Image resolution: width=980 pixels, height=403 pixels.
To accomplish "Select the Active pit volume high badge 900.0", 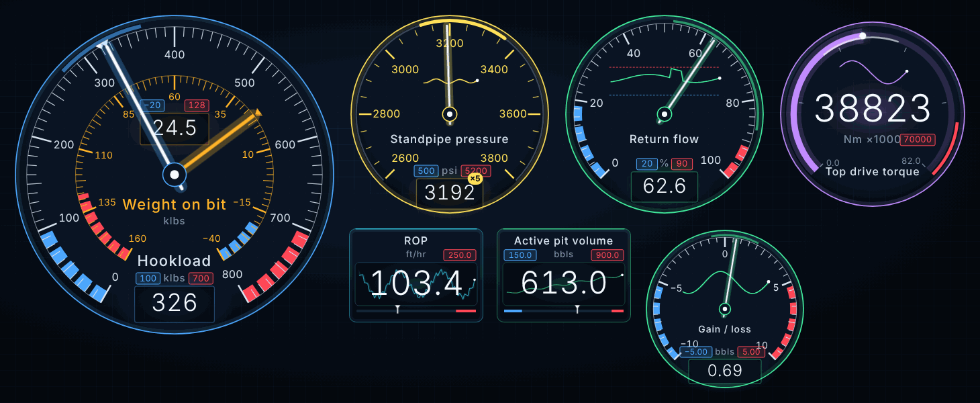I will [607, 255].
